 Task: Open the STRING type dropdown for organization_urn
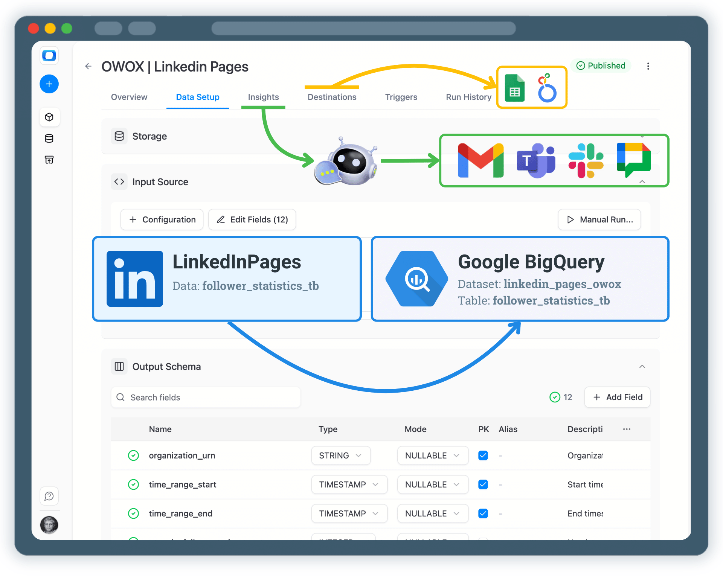[x=340, y=455]
